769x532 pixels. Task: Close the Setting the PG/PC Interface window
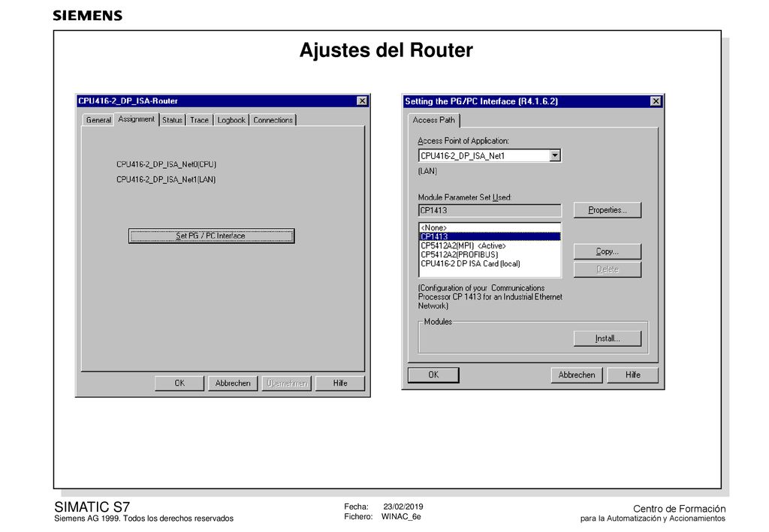(656, 101)
